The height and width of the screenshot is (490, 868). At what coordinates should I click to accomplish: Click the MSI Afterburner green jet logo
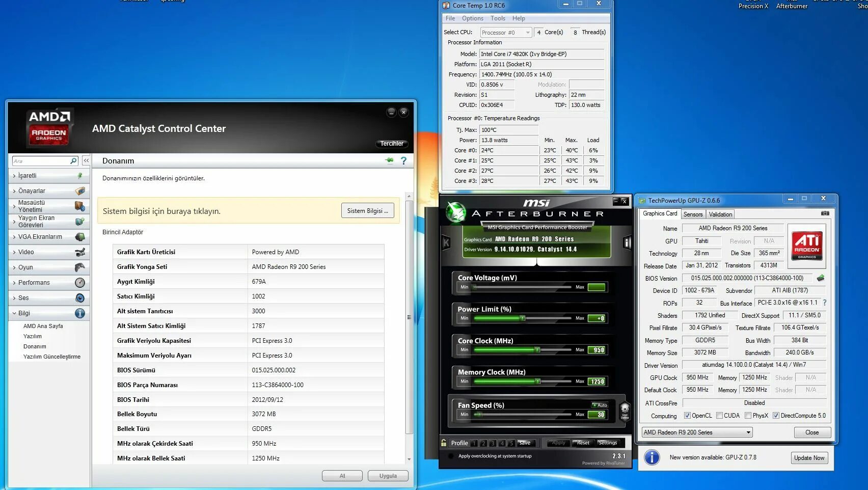click(455, 212)
